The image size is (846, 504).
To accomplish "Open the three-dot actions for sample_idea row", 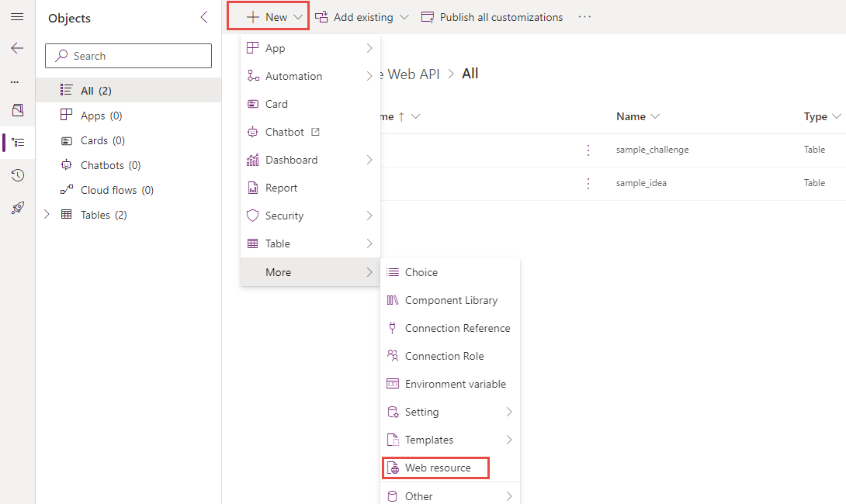I will pyautogui.click(x=588, y=184).
